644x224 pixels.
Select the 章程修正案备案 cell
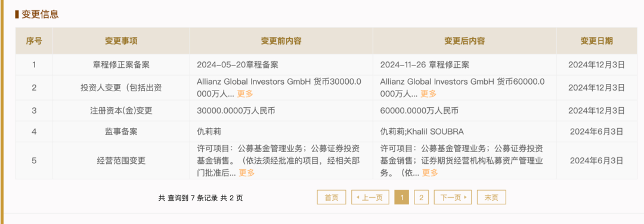point(121,65)
